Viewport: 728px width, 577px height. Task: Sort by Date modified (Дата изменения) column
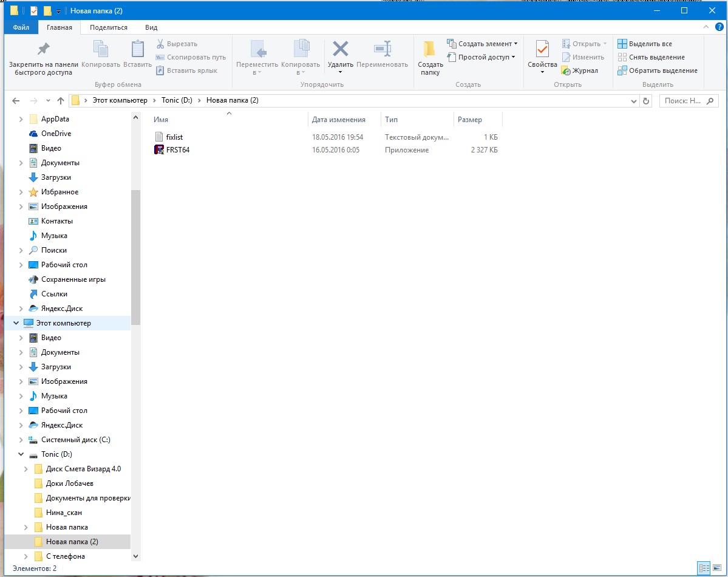pyautogui.click(x=339, y=120)
